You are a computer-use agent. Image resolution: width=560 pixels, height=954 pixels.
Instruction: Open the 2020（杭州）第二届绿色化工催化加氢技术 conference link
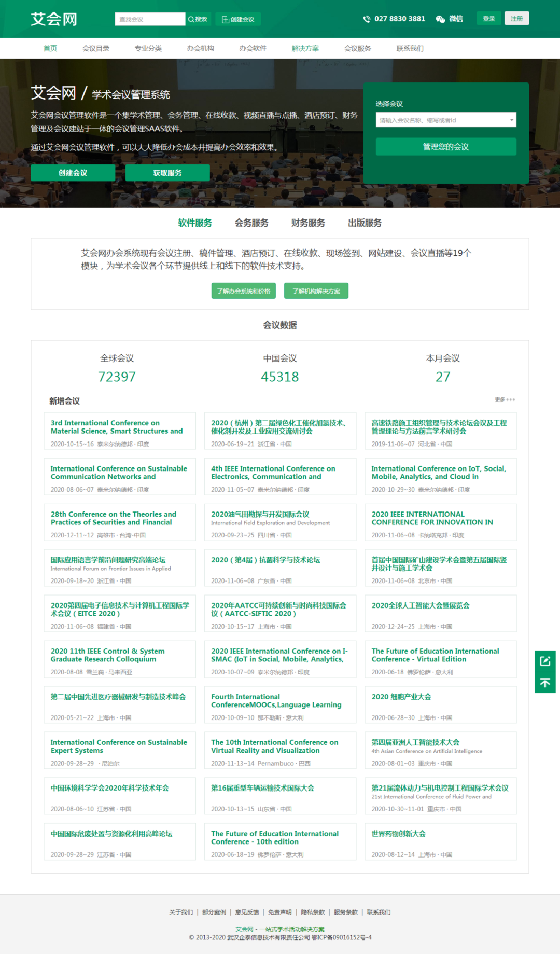(x=278, y=427)
